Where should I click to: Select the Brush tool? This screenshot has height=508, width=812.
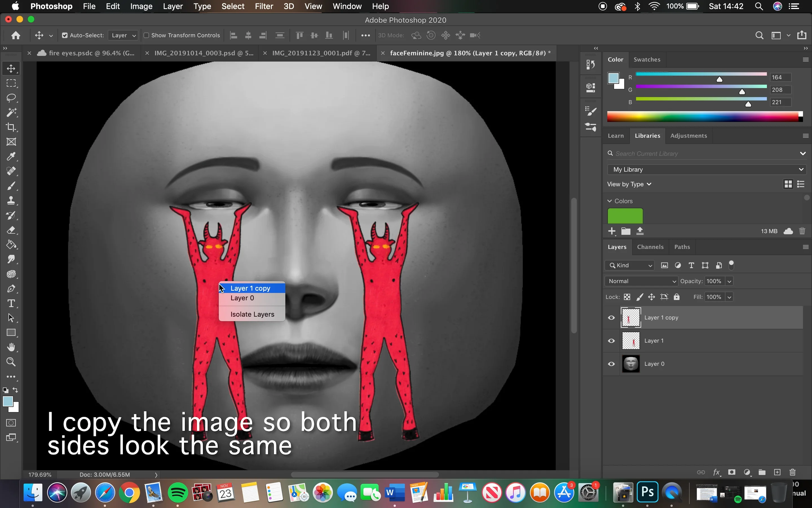pos(11,186)
